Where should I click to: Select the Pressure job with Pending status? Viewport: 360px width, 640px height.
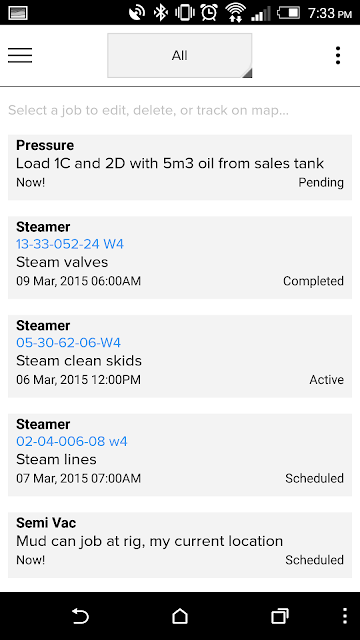180,167
